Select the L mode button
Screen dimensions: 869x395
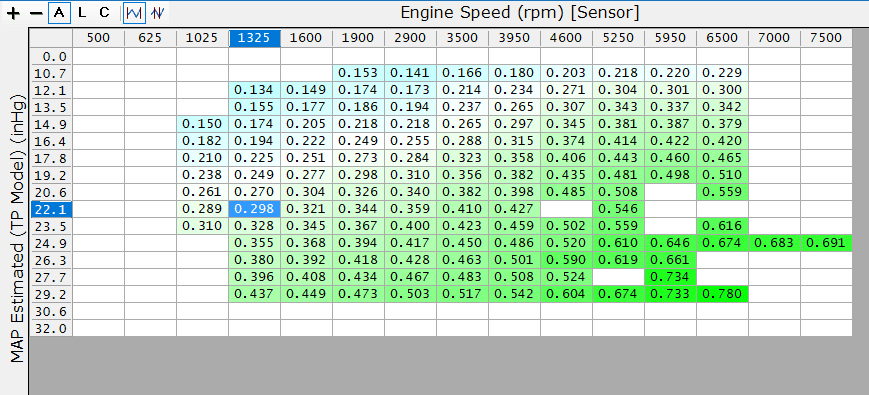pyautogui.click(x=82, y=13)
